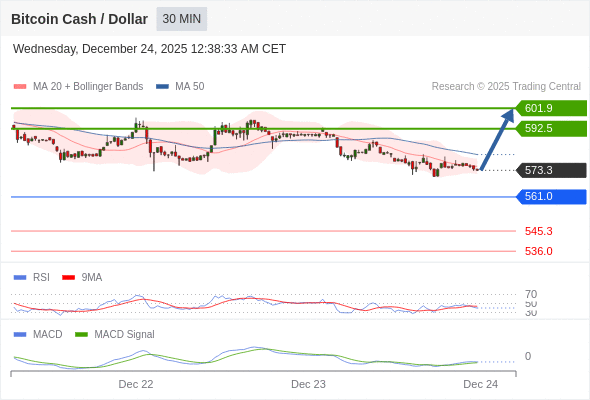Click the MACD legend label
Image resolution: width=590 pixels, height=400 pixels.
coord(48,335)
